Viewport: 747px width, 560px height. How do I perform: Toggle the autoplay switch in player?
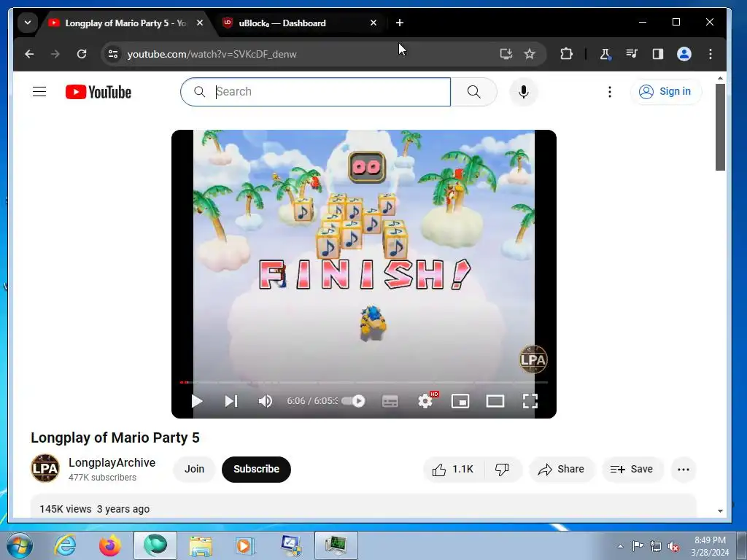tap(354, 401)
